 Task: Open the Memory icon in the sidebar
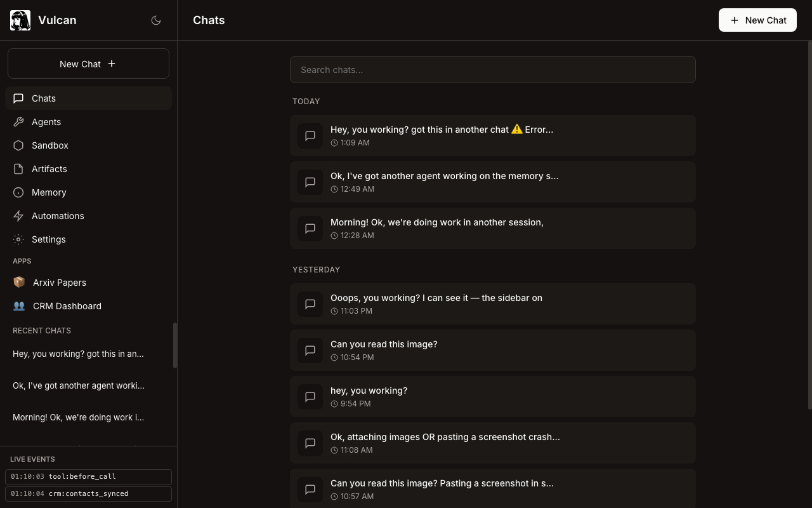pos(18,192)
